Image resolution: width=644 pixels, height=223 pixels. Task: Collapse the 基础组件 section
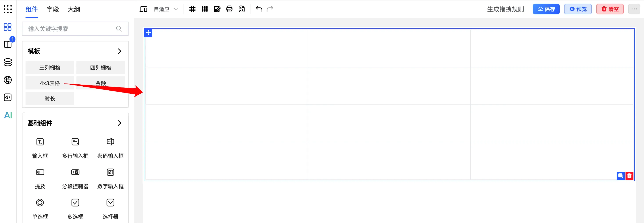click(x=119, y=123)
